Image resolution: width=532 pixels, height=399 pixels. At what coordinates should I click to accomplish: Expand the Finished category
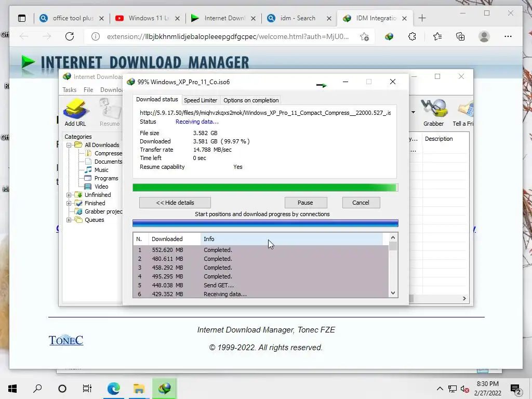click(x=69, y=204)
